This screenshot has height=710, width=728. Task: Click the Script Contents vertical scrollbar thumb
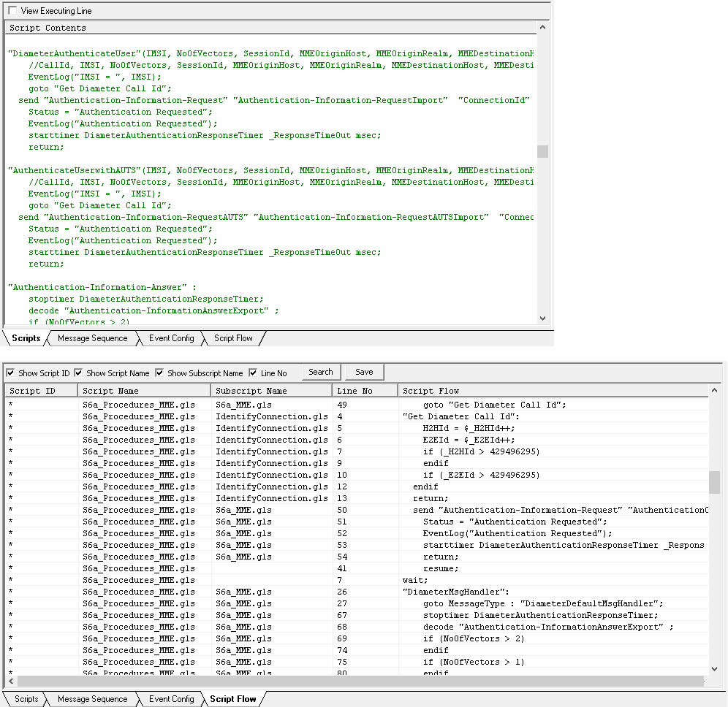(x=542, y=151)
